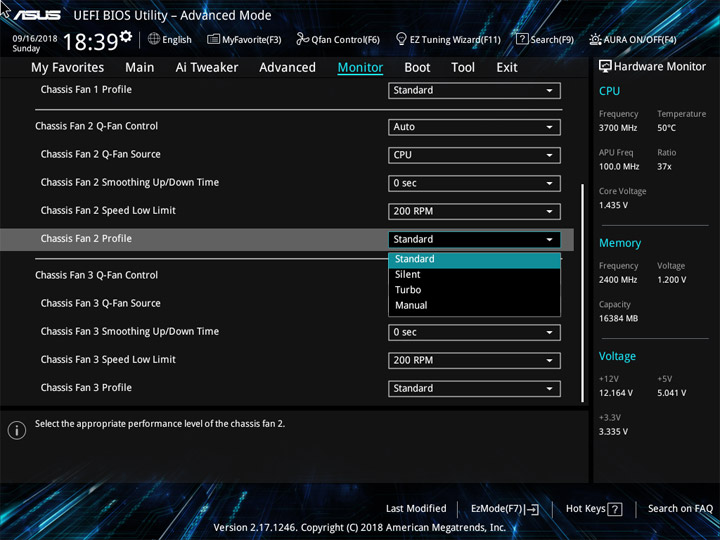Expand Chassis Fan 3 Speed Low Limit dropdown
This screenshot has height=540, width=720.
click(x=474, y=360)
